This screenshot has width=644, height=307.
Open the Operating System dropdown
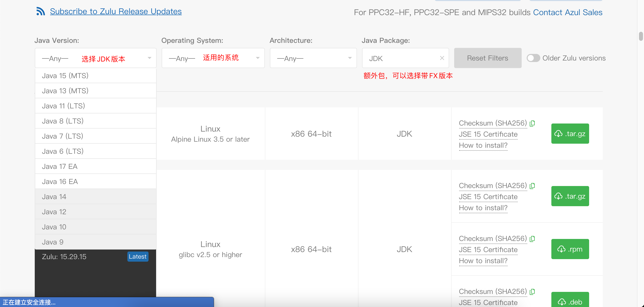click(x=213, y=58)
